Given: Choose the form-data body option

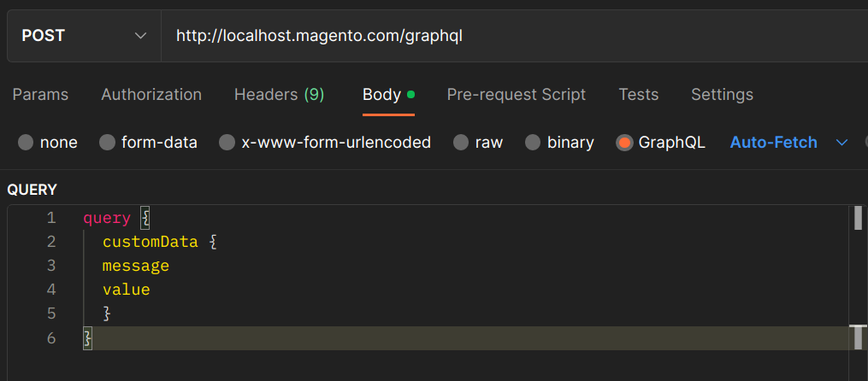Looking at the screenshot, I should [x=107, y=143].
